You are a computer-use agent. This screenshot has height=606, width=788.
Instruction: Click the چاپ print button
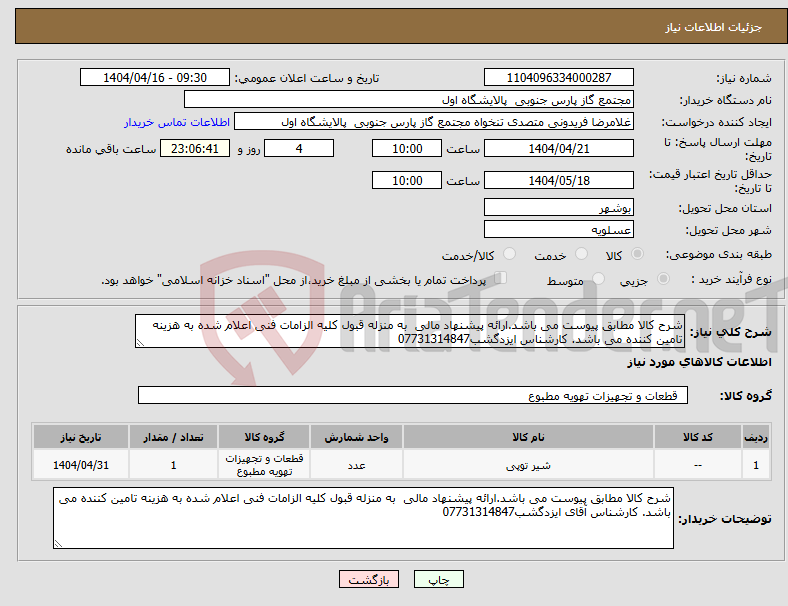point(439,579)
